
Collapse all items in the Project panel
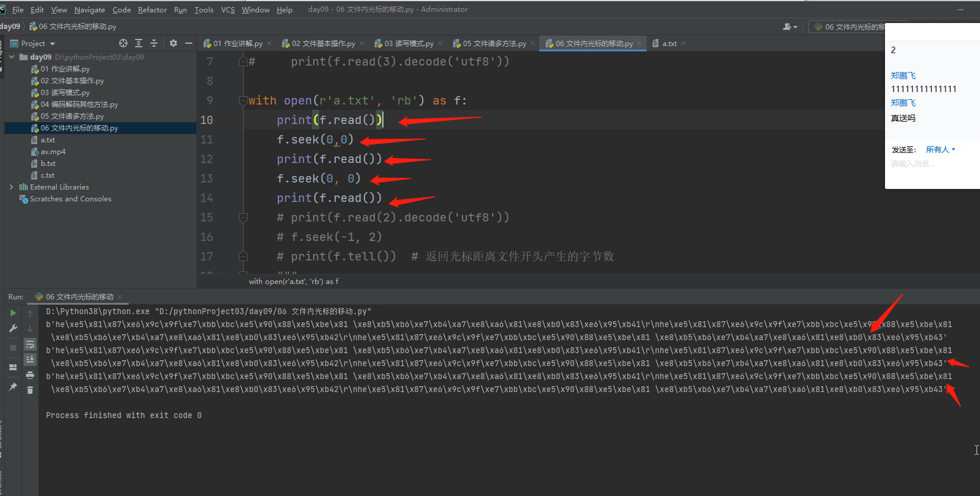point(154,43)
